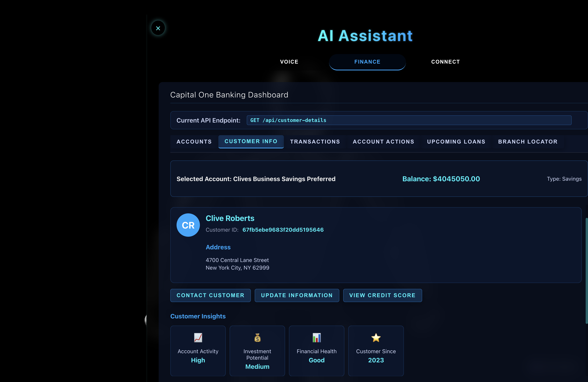Close the AI Assistant panel
Screen dimensions: 588x382
point(158,28)
